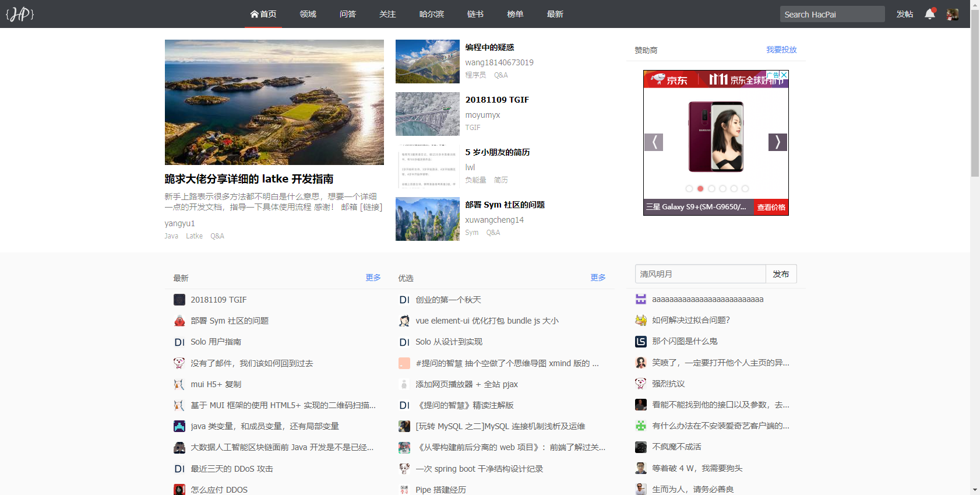
Task: Click avatar beside '20181109 TGIF' in latest list
Action: pos(179,300)
